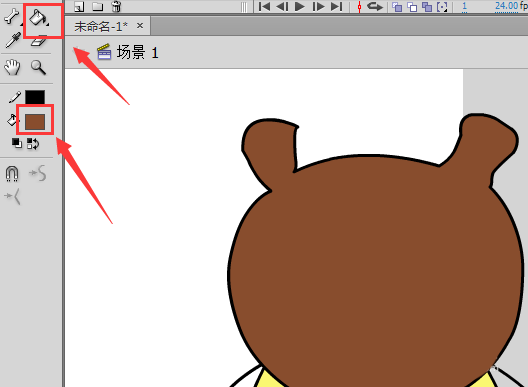Select the Bone tool
The height and width of the screenshot is (387, 528).
tap(12, 17)
